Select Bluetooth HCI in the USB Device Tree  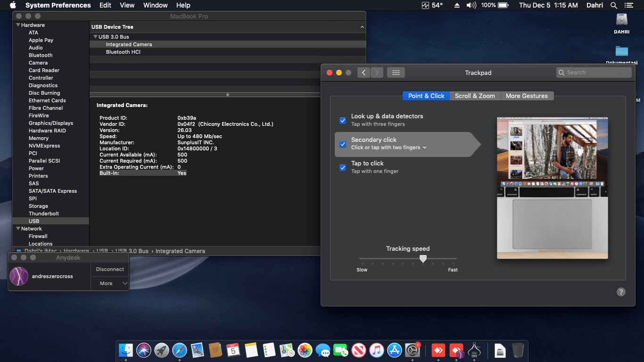pos(123,52)
